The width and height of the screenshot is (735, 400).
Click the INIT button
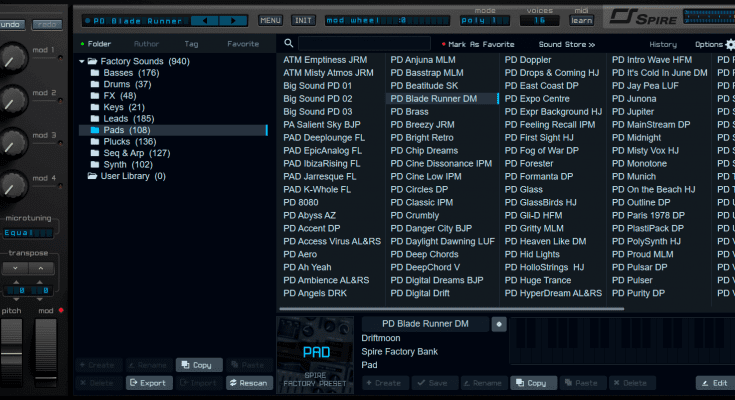[303, 20]
